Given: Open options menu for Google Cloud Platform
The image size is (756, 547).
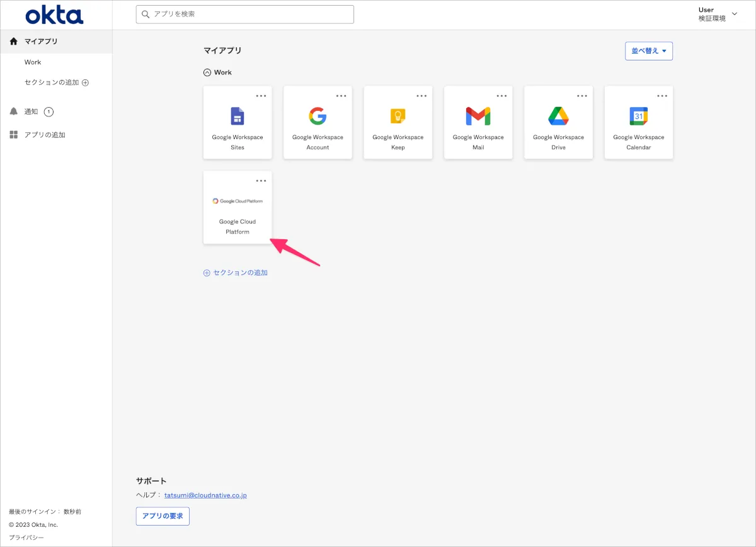Looking at the screenshot, I should pyautogui.click(x=261, y=181).
